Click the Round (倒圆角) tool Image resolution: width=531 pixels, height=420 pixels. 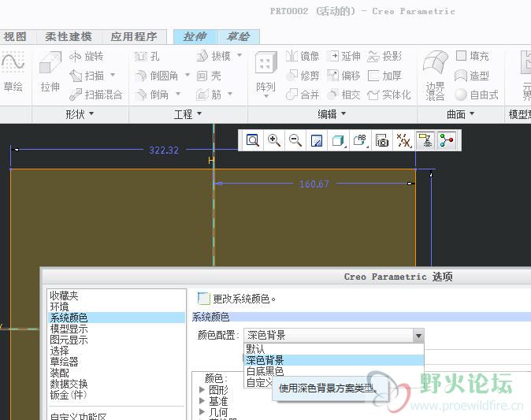point(156,76)
